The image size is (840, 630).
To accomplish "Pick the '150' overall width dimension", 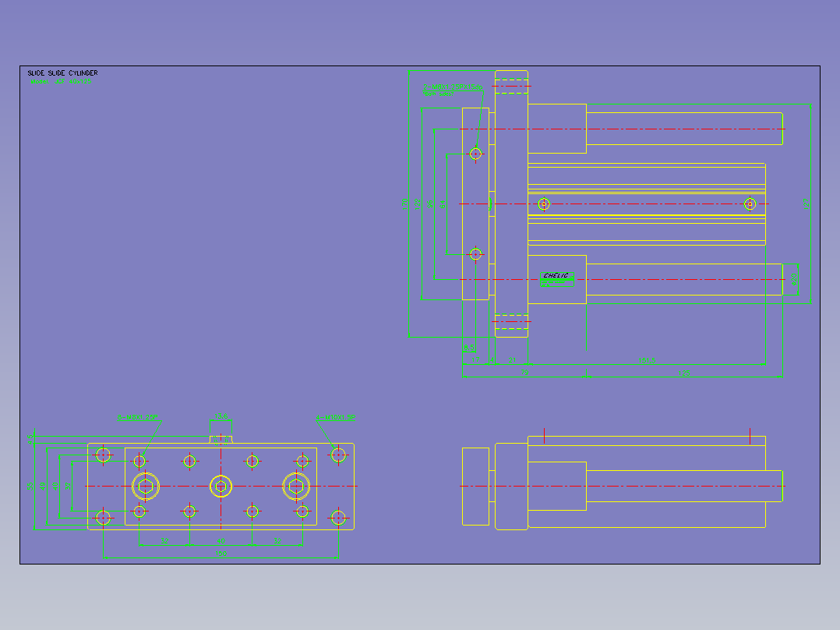I will click(x=221, y=554).
